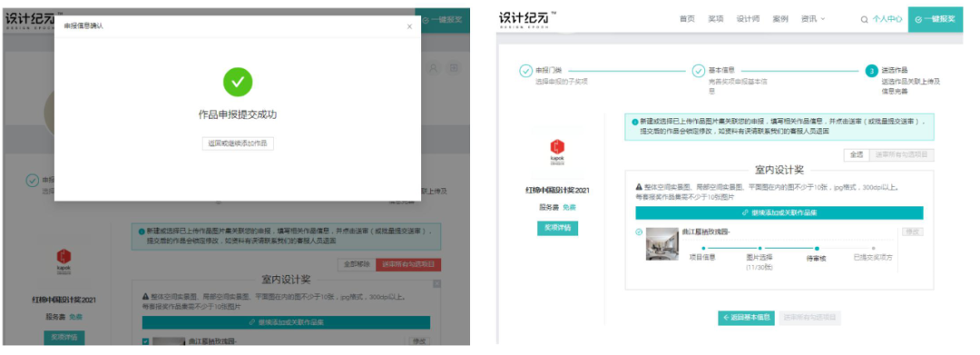This screenshot has height=355, width=980.
Task: Open the 个人中心 link
Action: point(887,19)
